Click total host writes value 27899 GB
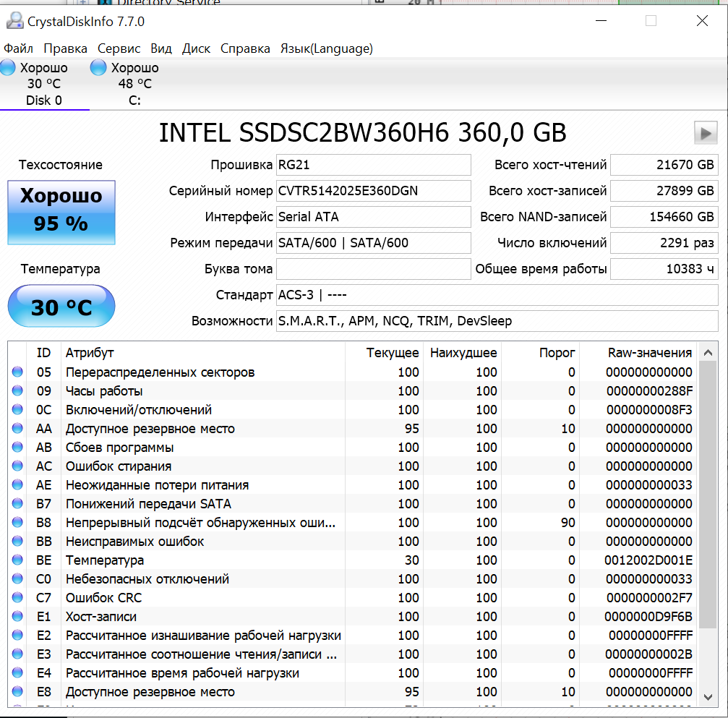The image size is (728, 718). pos(664,191)
